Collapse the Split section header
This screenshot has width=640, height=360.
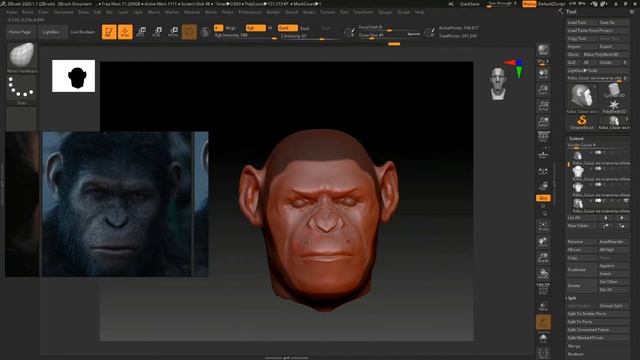pos(572,298)
